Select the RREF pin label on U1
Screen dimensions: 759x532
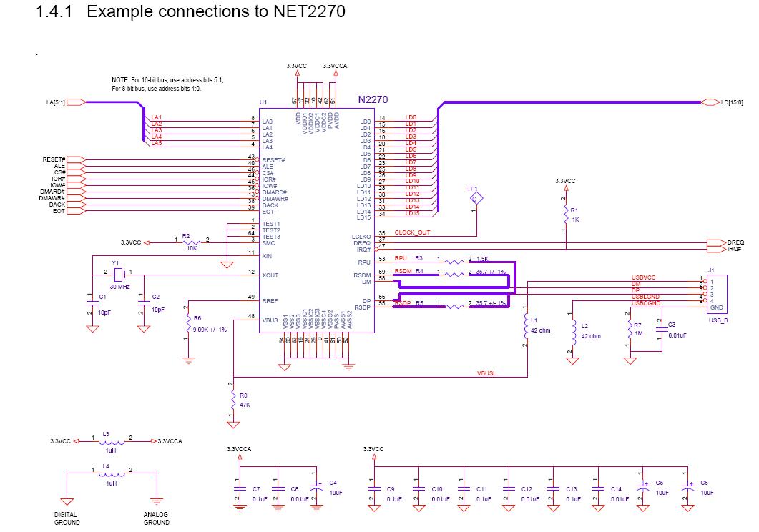pos(270,301)
